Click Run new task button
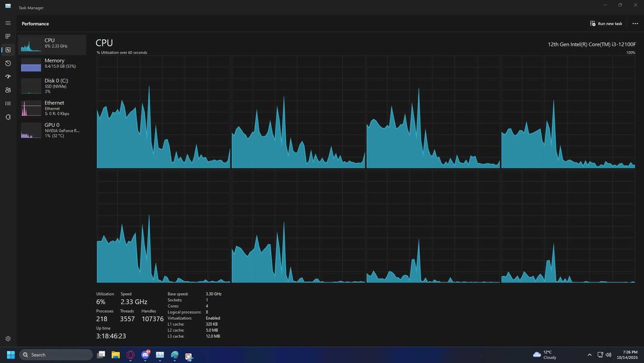 606,23
